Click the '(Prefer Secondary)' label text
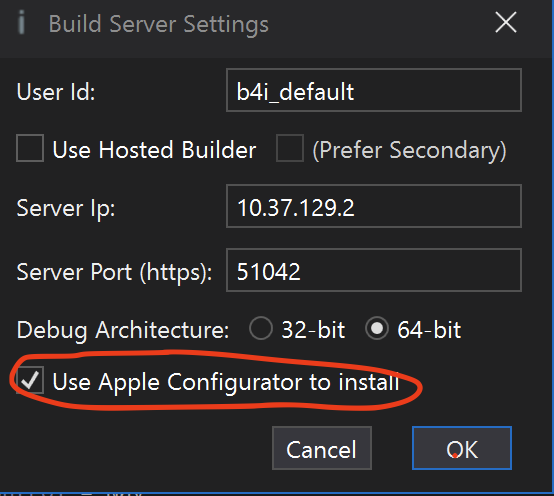The height and width of the screenshot is (496, 554). click(x=409, y=150)
